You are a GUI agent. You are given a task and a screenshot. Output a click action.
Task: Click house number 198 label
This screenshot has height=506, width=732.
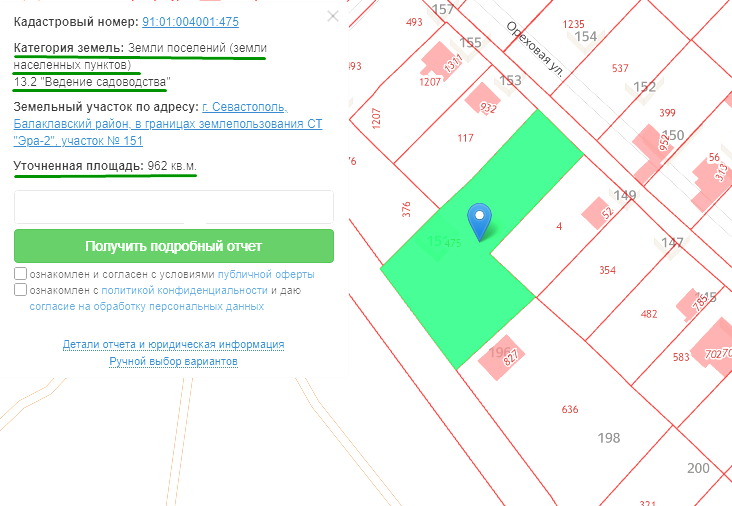point(609,438)
